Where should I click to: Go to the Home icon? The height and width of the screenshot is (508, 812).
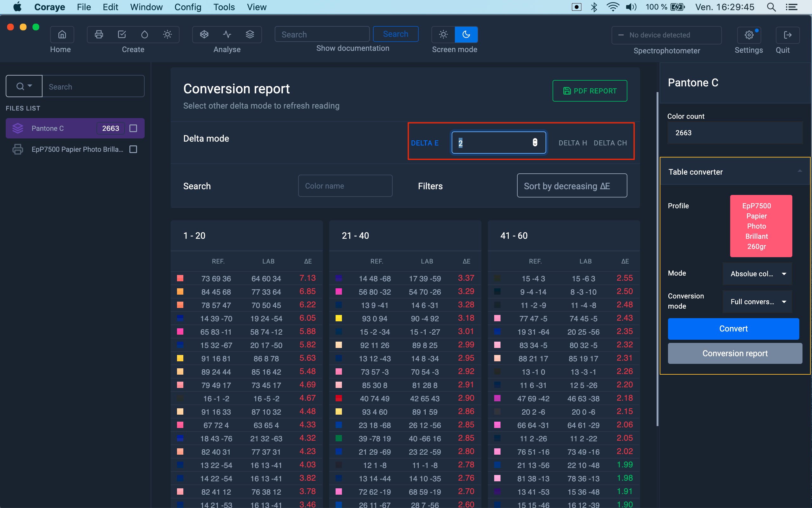[x=62, y=34]
